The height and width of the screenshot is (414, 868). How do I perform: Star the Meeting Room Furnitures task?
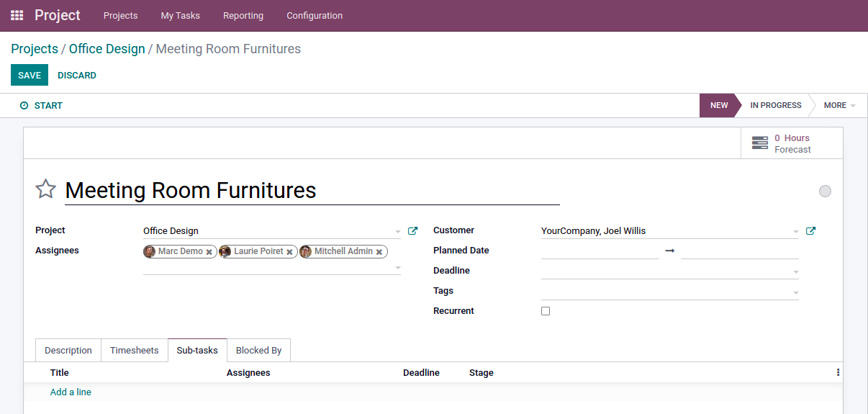click(x=45, y=189)
